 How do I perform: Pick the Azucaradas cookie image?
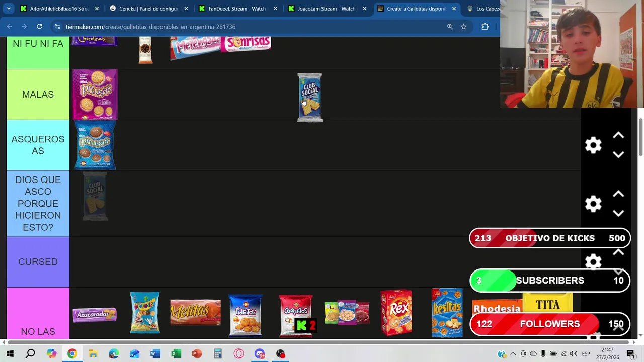click(95, 315)
